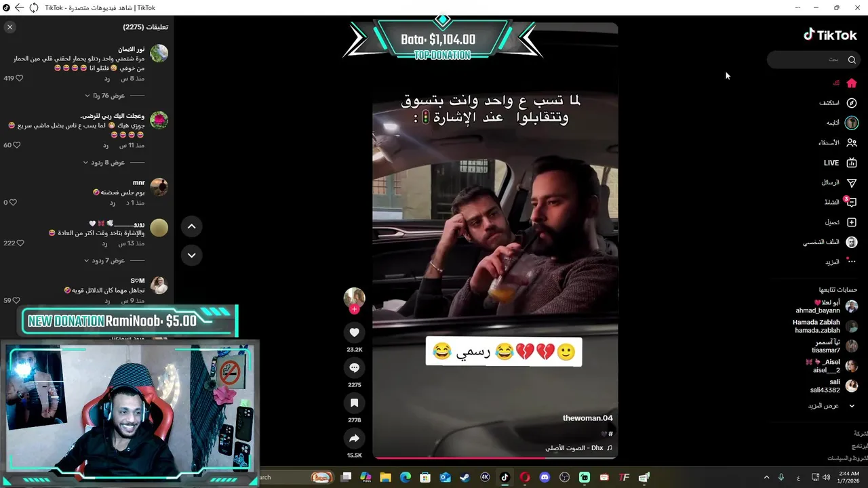Open ahmad_bayann followed account
The image size is (868, 488).
[x=827, y=306]
